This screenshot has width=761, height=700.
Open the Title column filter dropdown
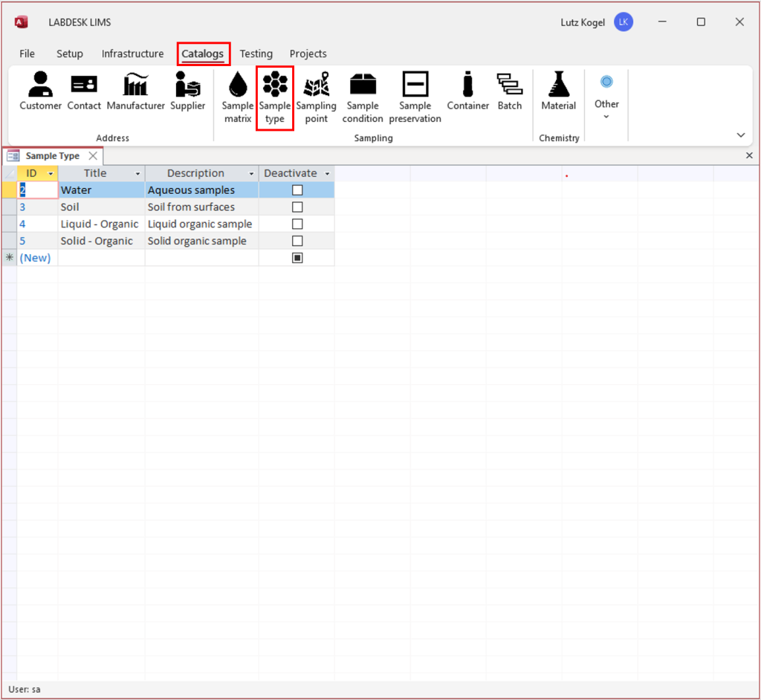tap(138, 172)
